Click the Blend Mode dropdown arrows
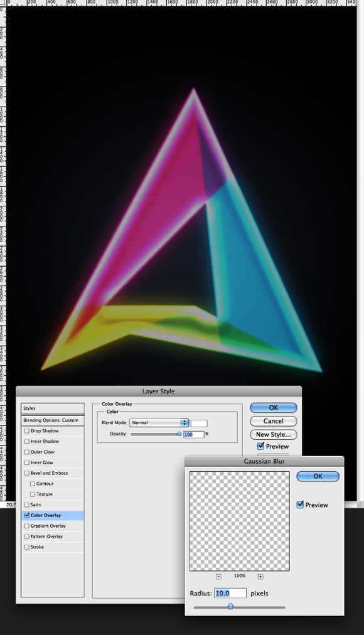 coord(185,422)
